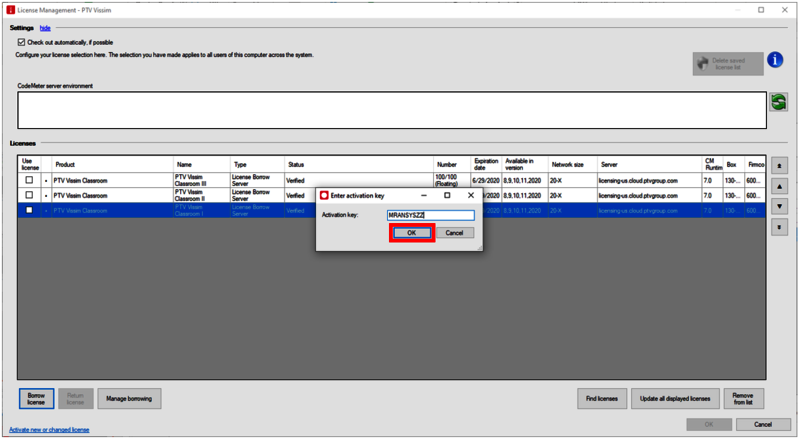Sort licenses by Expiration date column header
This screenshot has height=439, width=800.
[486, 164]
